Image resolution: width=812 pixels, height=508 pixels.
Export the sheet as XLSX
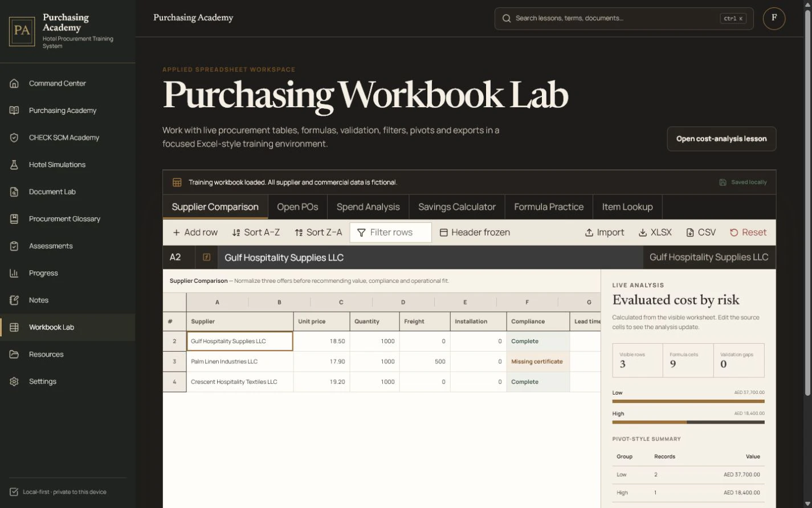click(655, 233)
